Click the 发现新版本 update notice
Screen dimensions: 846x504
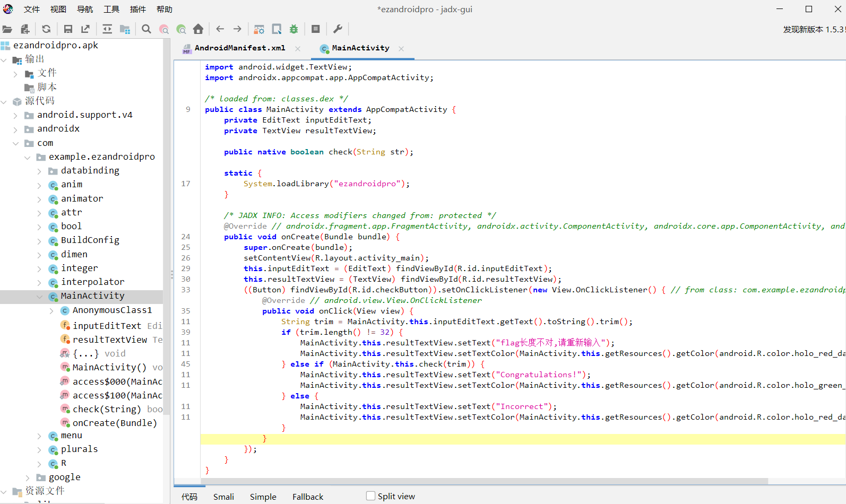[x=813, y=30]
